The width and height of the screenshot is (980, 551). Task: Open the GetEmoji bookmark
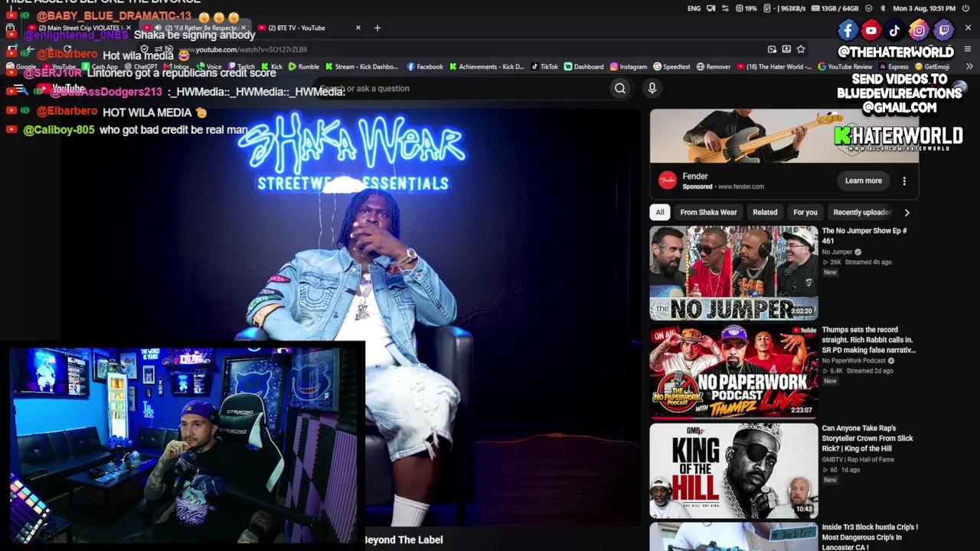(x=932, y=67)
